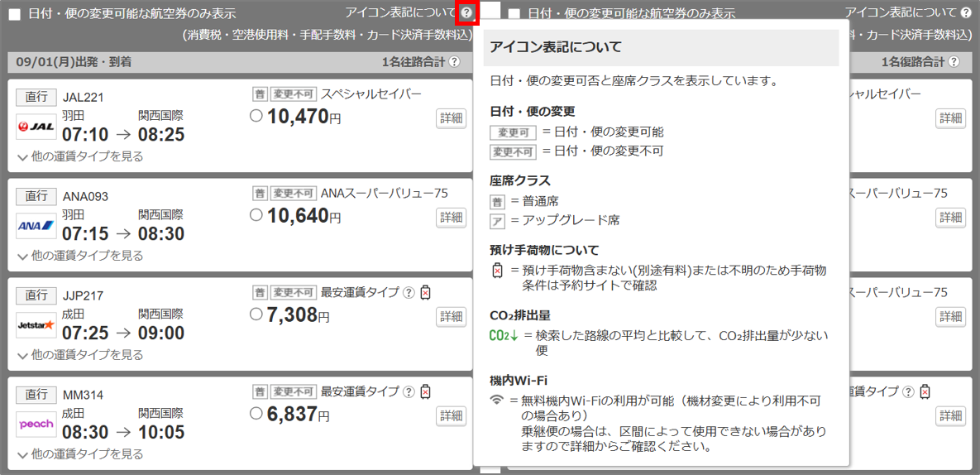Image resolution: width=980 pixels, height=475 pixels.
Task: Click the 座席クラス heading in the popup
Action: click(x=520, y=180)
